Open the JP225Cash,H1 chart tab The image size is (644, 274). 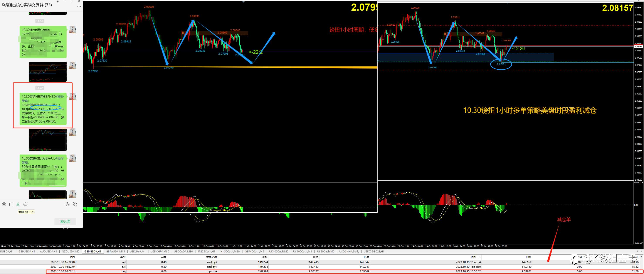(206, 252)
